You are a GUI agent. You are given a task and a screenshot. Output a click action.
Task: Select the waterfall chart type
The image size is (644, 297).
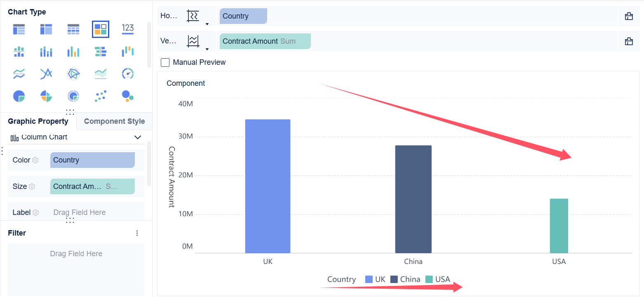(x=128, y=52)
